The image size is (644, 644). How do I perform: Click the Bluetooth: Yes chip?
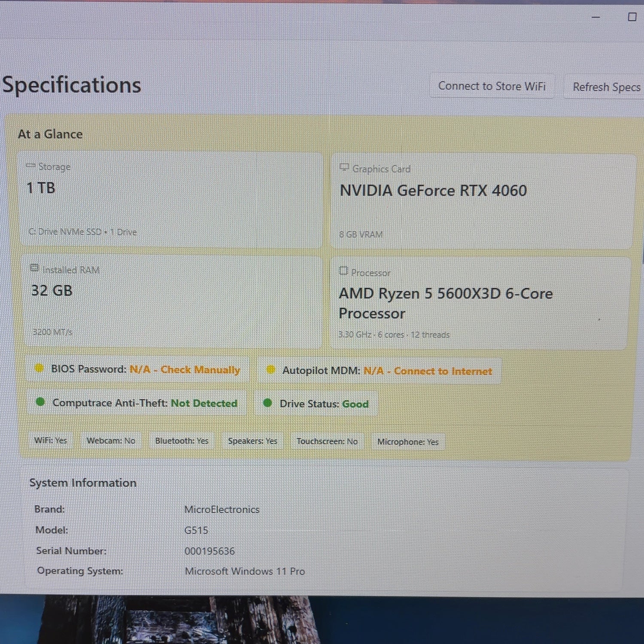[x=182, y=441]
